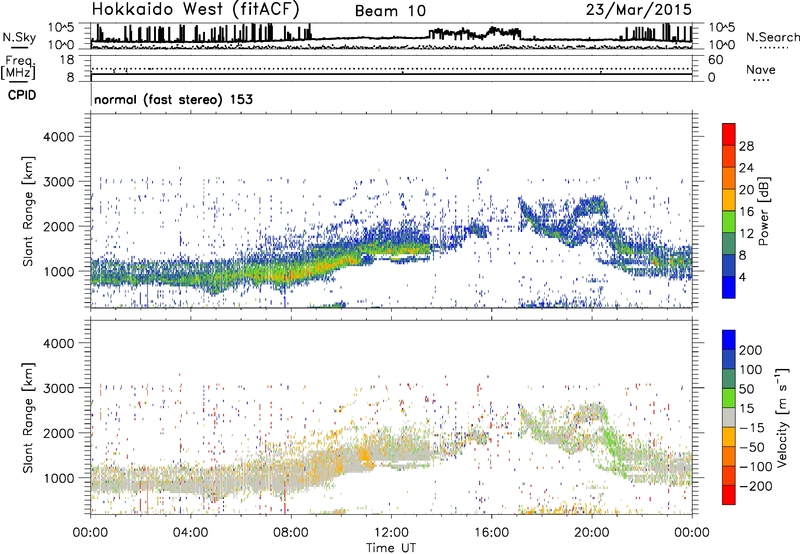Image resolution: width=800 pixels, height=554 pixels.
Task: Select the "20:00" time tick label
Action: (591, 533)
